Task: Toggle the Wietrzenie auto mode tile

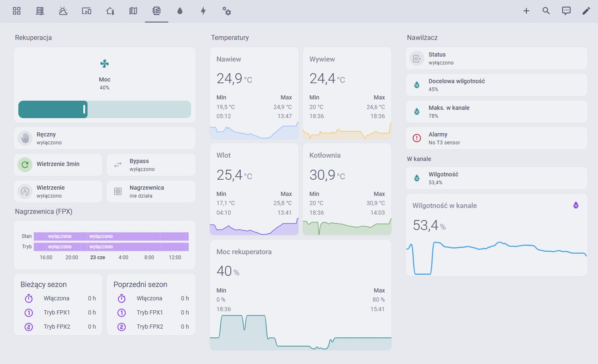Action: coord(58,191)
